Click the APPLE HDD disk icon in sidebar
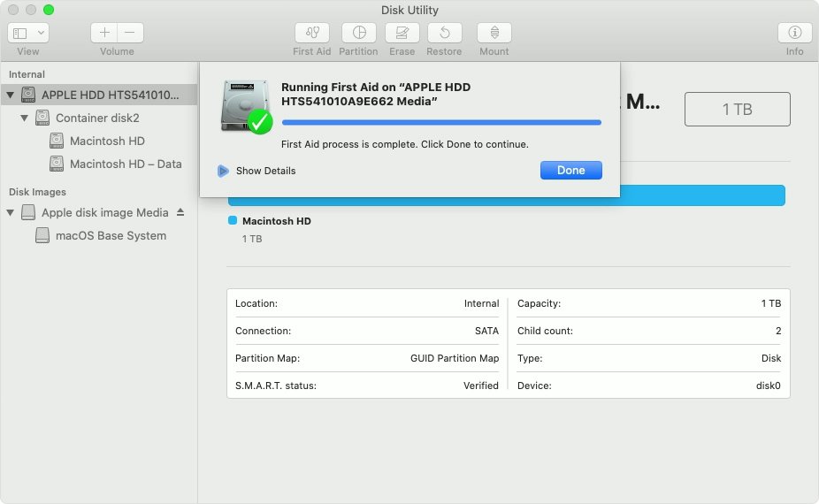Screen dimensions: 819x504 pyautogui.click(x=28, y=95)
